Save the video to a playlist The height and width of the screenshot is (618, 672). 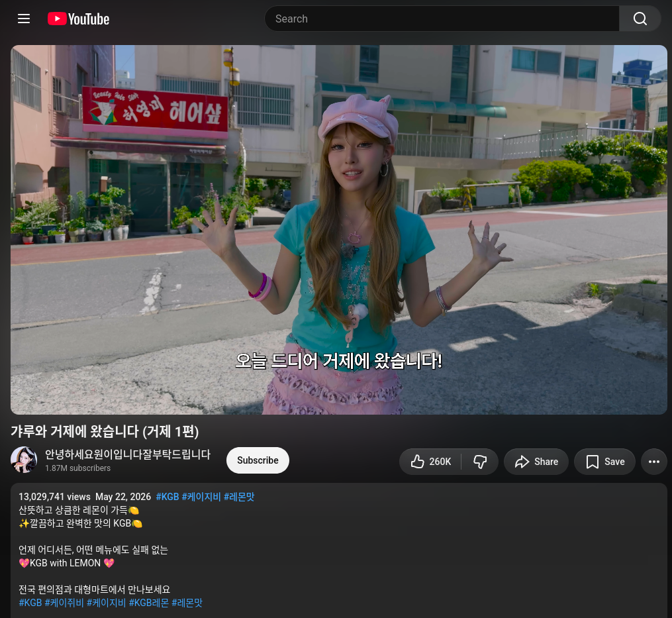604,462
